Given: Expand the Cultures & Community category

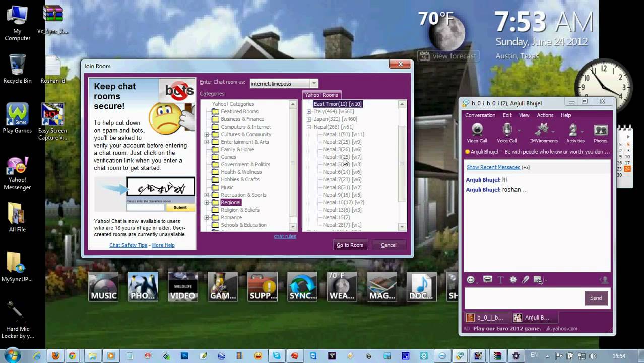Looking at the screenshot, I should (207, 134).
